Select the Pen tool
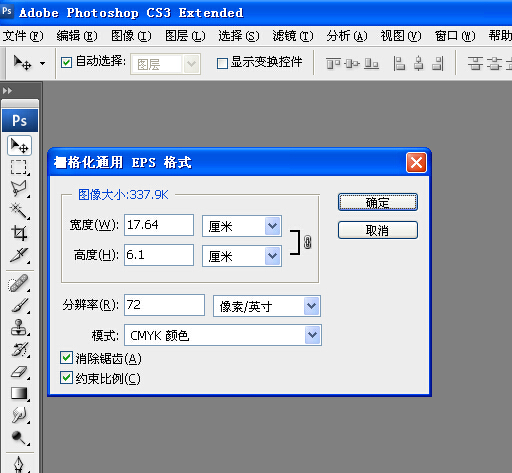 (x=19, y=464)
